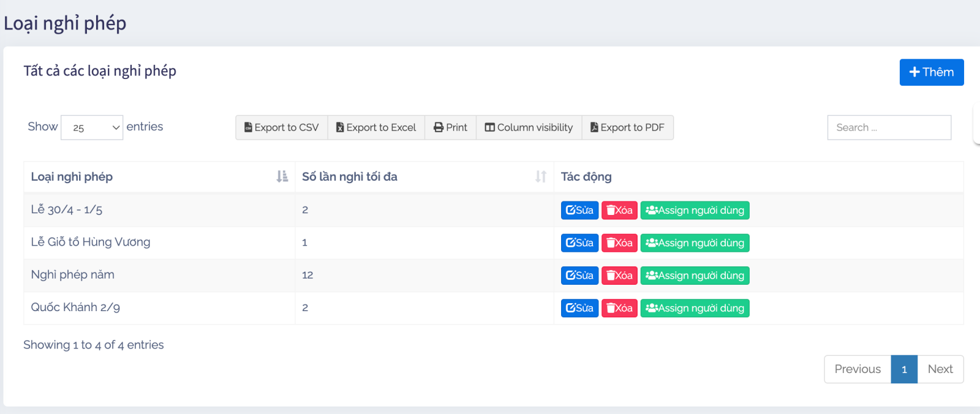Screen dimensions: 980x414
Task: Delete the Quốc Khánh 2/9 row
Action: pos(619,308)
